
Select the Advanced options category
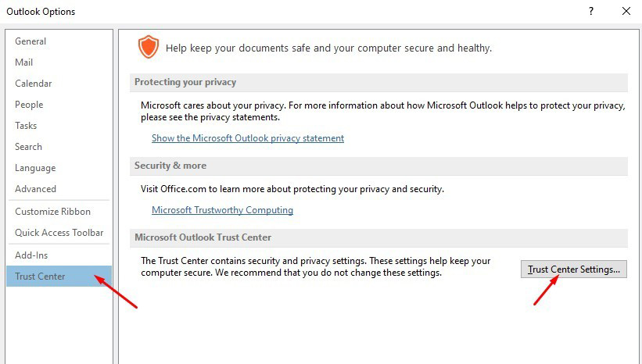[x=36, y=189]
